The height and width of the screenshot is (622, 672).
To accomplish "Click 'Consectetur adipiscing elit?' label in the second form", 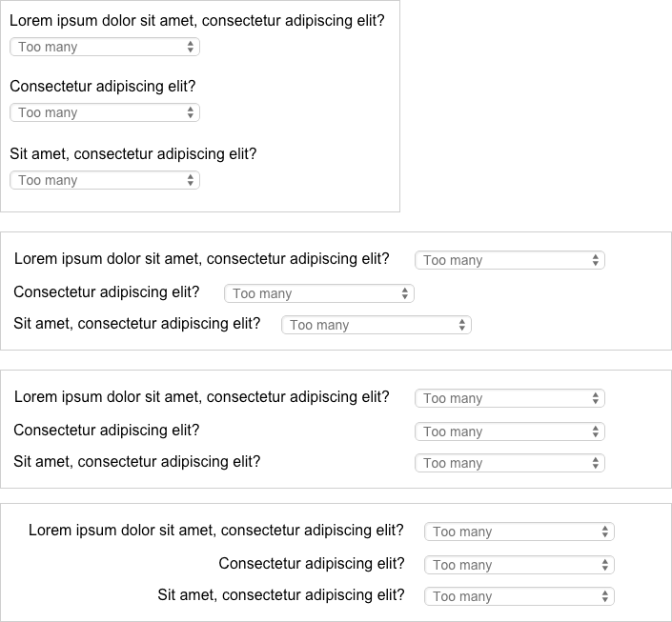I will pos(107,291).
